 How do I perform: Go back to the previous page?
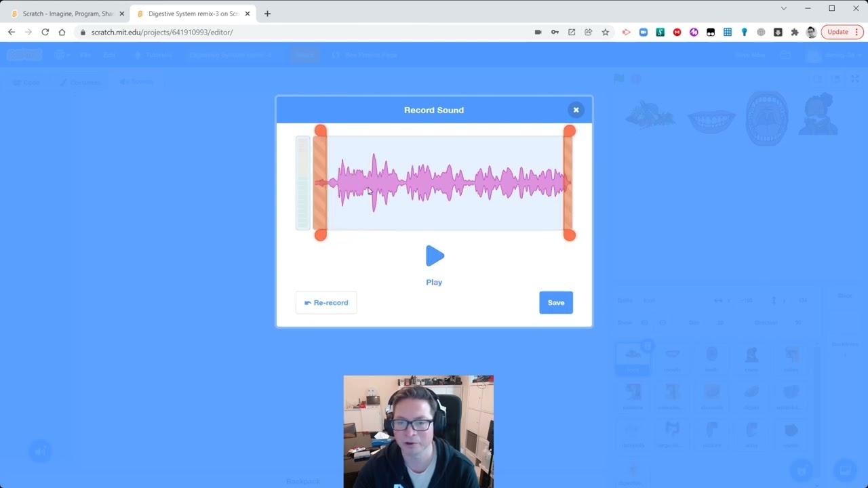pos(12,32)
